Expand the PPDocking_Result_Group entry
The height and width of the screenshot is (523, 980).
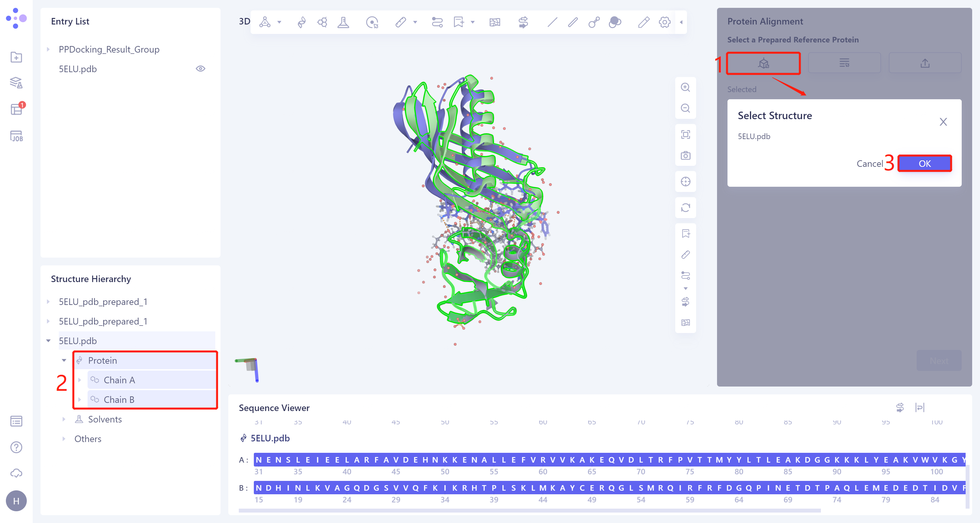click(x=48, y=49)
